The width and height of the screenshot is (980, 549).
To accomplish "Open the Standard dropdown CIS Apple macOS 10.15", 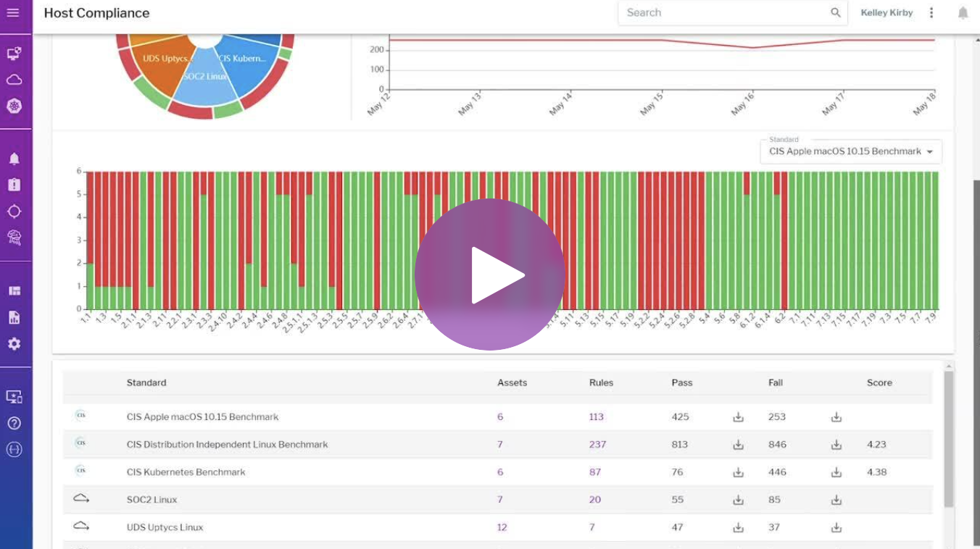I will tap(851, 151).
